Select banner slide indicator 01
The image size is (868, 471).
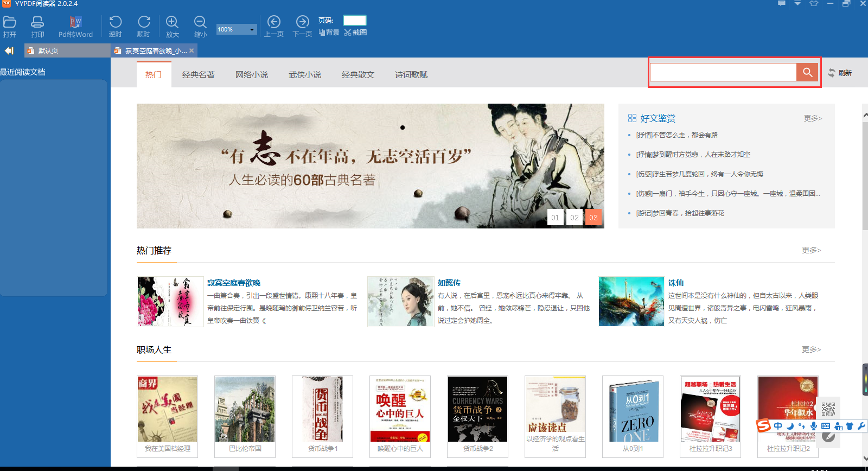555,218
